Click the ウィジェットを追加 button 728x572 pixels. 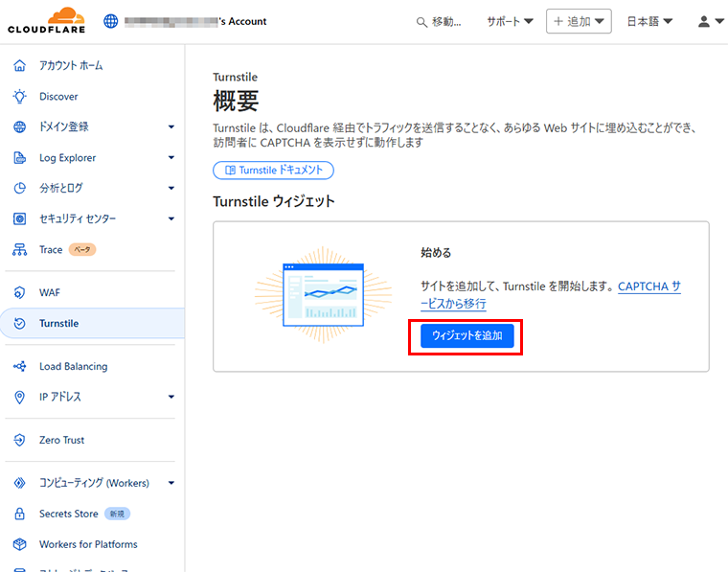(467, 335)
